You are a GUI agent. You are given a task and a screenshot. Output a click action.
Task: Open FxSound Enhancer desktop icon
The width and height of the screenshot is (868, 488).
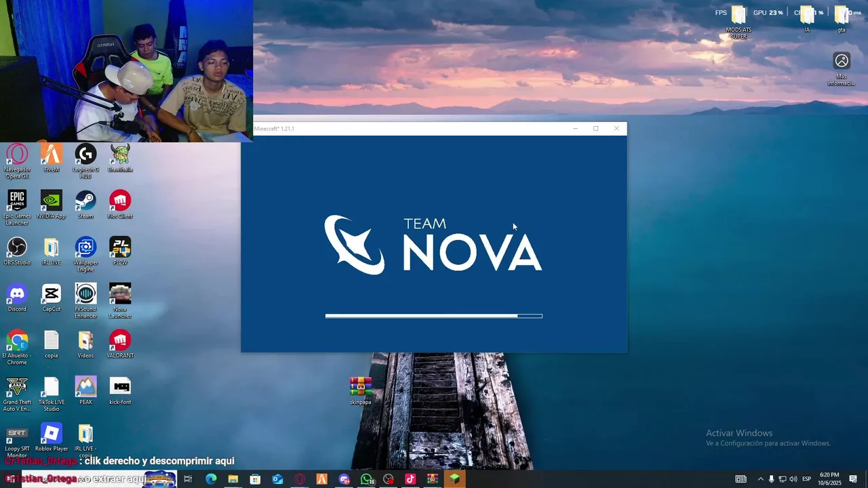pos(85,301)
